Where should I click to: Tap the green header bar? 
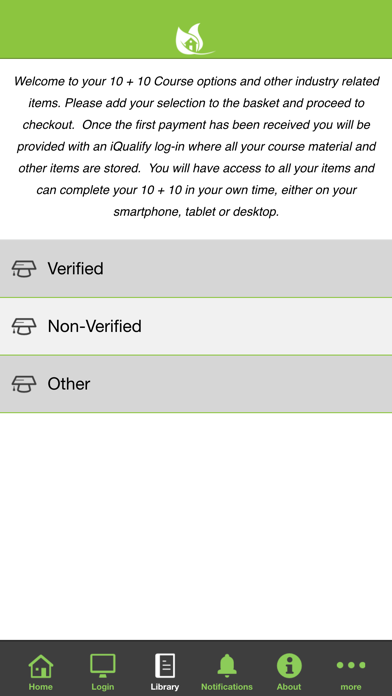(x=196, y=29)
